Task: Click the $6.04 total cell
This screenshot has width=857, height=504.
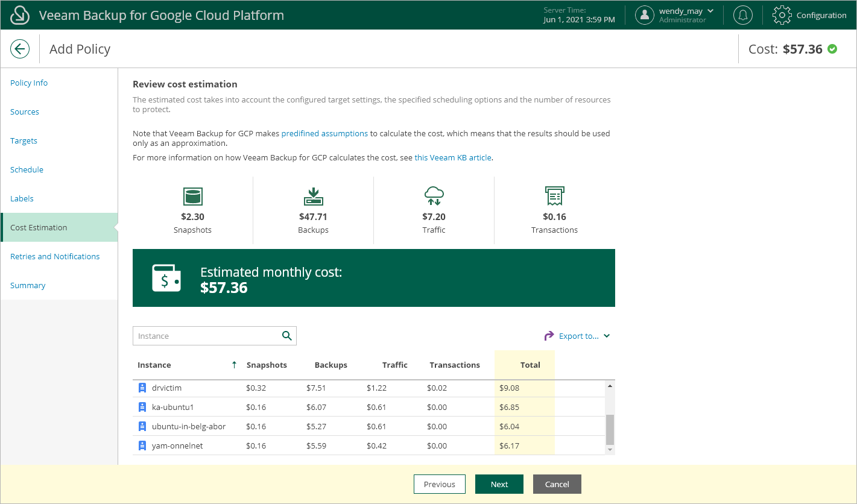Action: coord(509,426)
